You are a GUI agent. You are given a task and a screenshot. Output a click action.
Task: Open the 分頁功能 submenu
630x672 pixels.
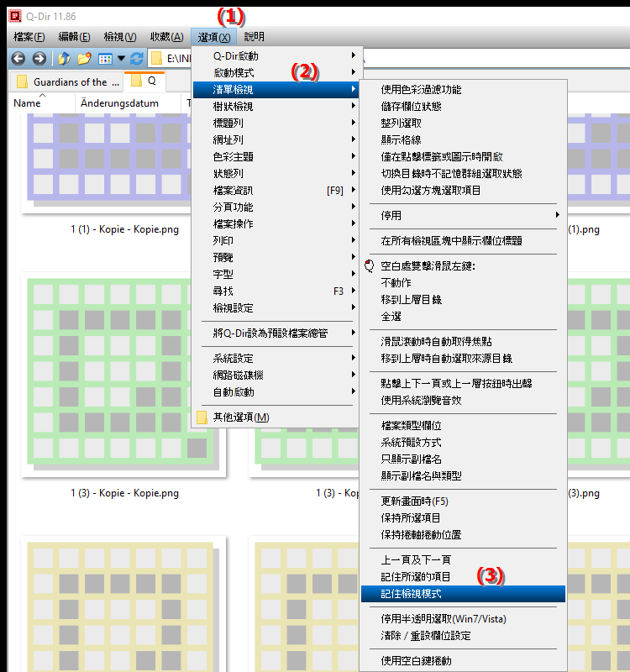276,207
